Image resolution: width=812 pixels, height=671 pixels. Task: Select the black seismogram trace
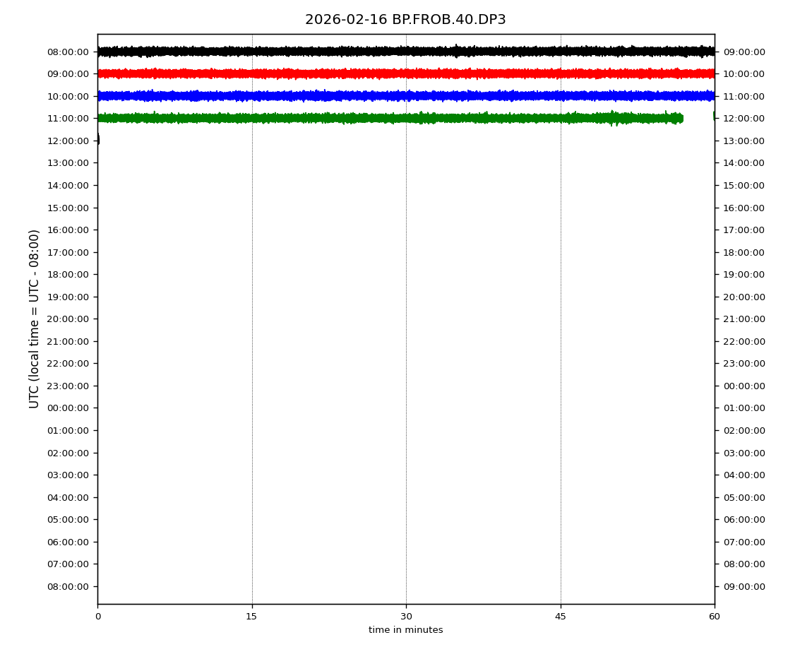405,51
